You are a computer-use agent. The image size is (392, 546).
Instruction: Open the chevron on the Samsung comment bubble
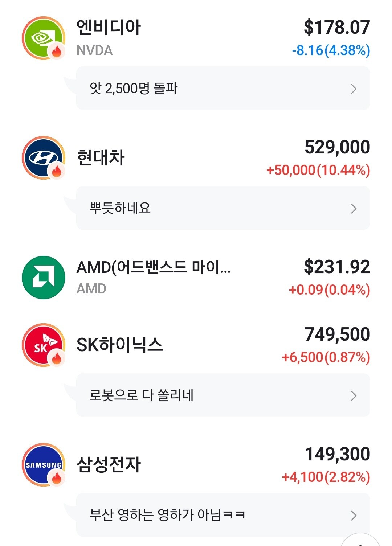pos(354,515)
